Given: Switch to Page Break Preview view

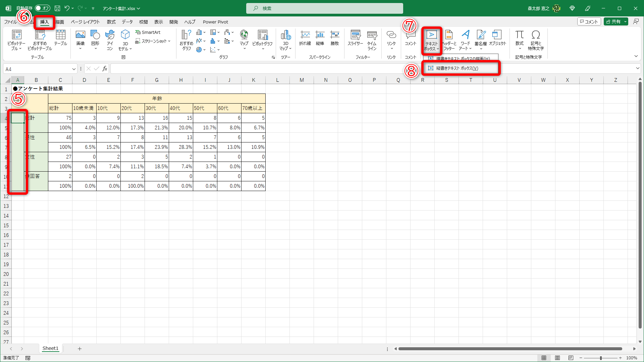Looking at the screenshot, I should (571, 358).
